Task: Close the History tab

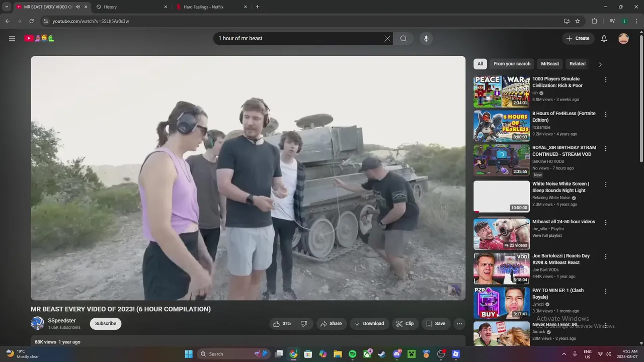Action: click(166, 7)
